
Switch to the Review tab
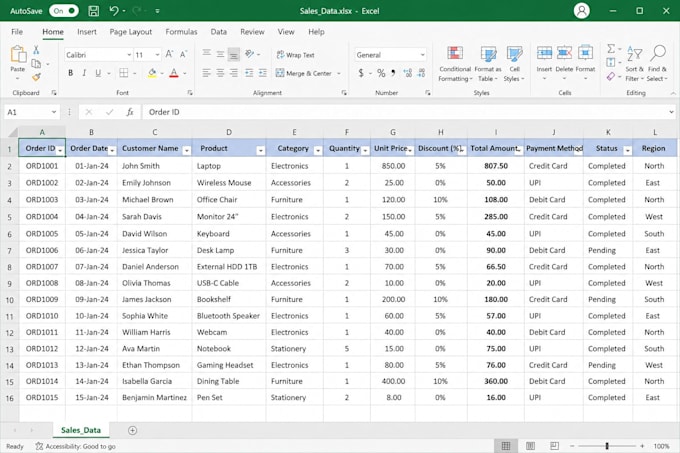point(252,32)
